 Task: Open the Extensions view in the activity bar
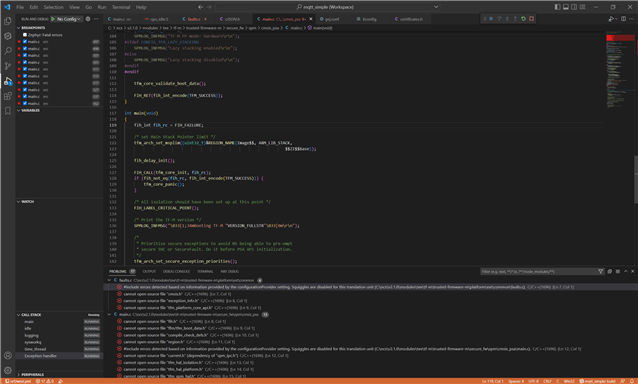coord(8,96)
